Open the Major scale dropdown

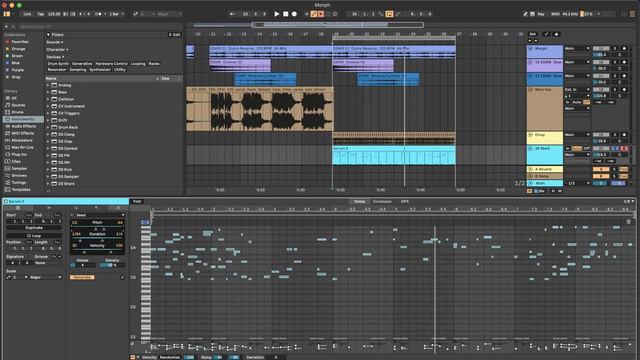[x=45, y=277]
